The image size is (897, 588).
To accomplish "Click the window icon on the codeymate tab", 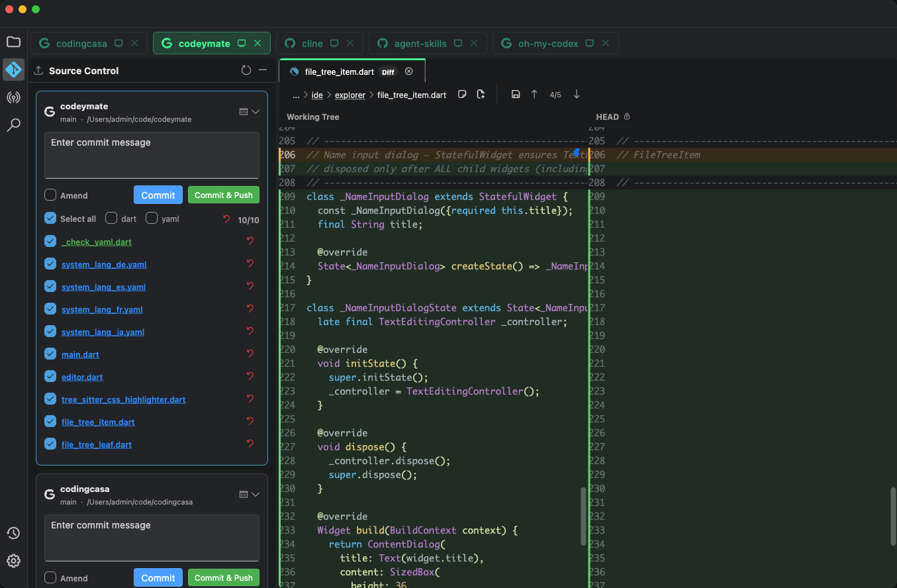I will [x=242, y=43].
